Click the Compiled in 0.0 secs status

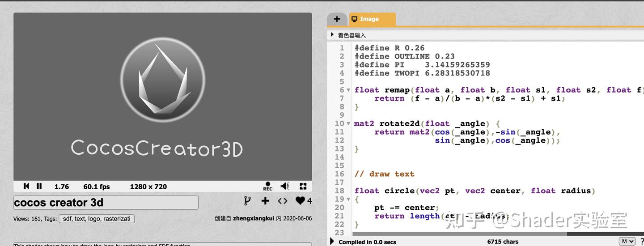pos(367,242)
